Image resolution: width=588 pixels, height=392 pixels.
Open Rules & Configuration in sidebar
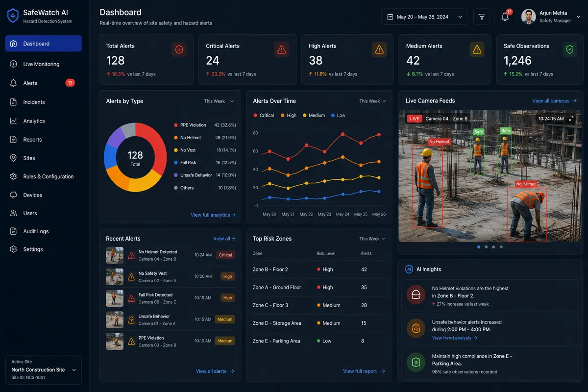44,176
